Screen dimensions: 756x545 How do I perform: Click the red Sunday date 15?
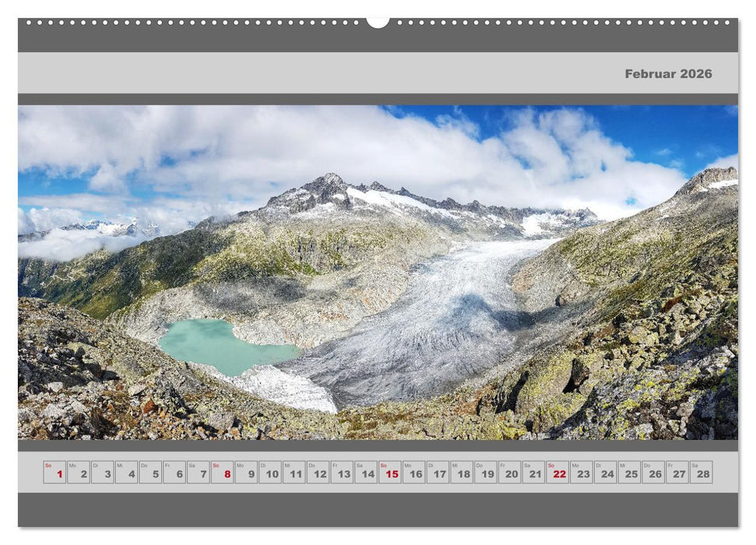389,469
